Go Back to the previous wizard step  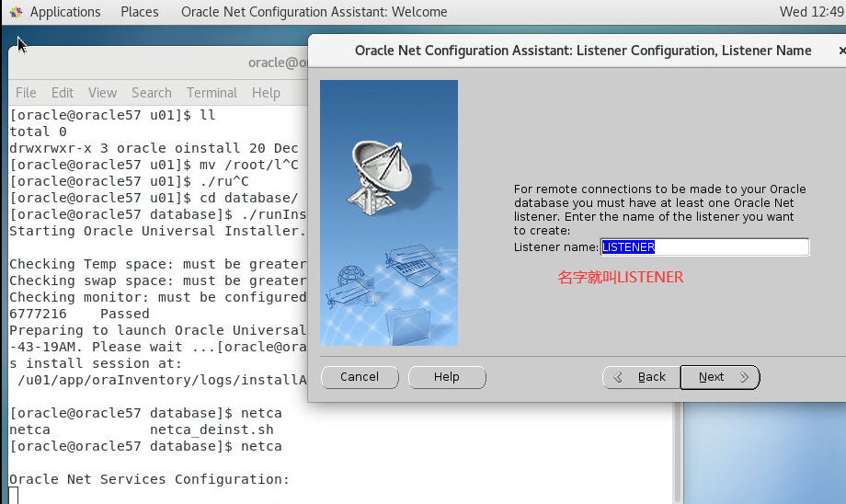(642, 377)
